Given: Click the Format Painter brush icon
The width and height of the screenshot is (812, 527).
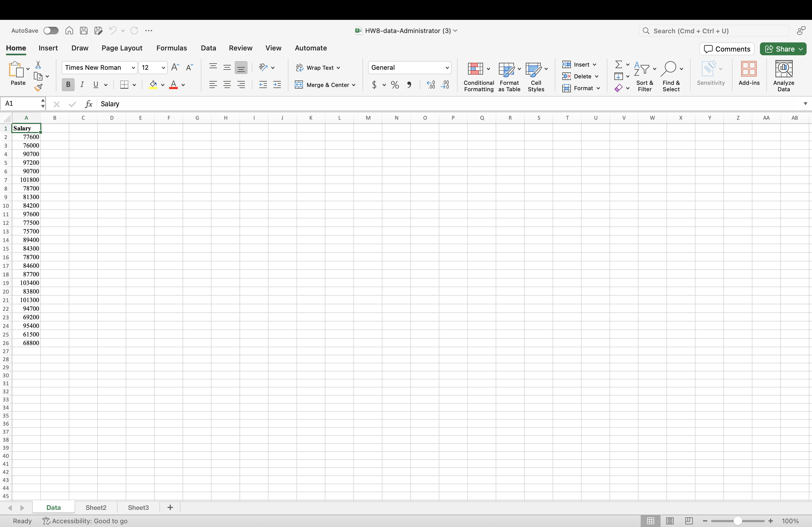Looking at the screenshot, I should point(38,88).
